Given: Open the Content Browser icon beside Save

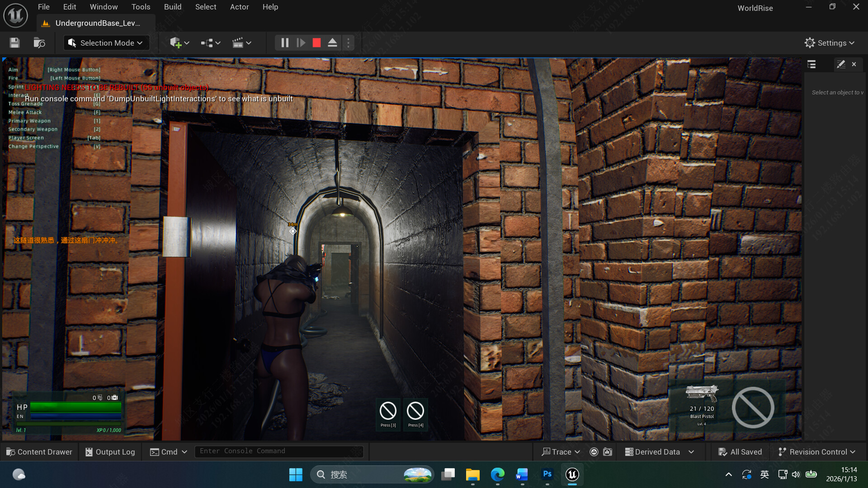Looking at the screenshot, I should (x=39, y=42).
